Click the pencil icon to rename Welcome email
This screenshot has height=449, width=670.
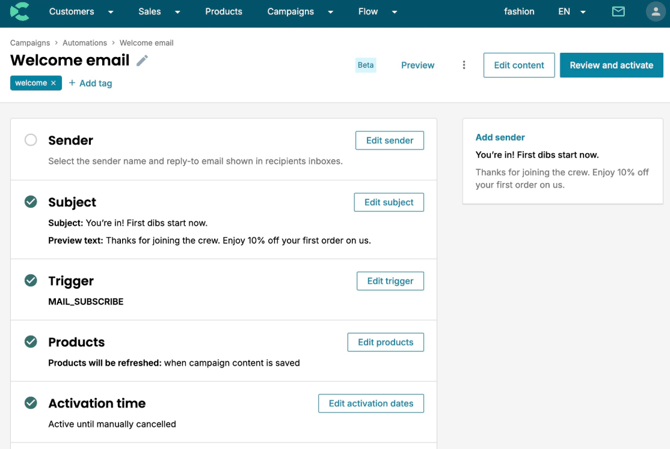142,61
